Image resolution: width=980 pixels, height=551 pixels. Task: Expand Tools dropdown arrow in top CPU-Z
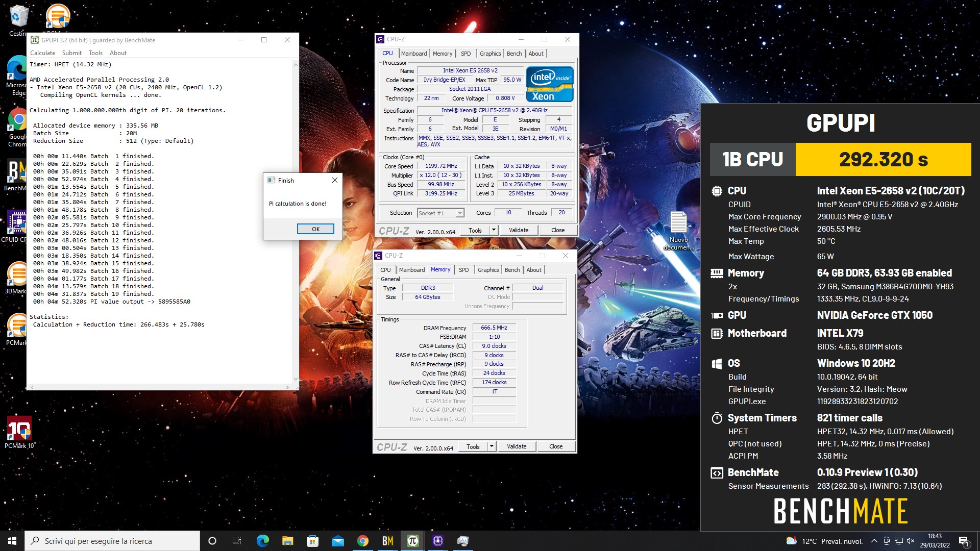[494, 230]
